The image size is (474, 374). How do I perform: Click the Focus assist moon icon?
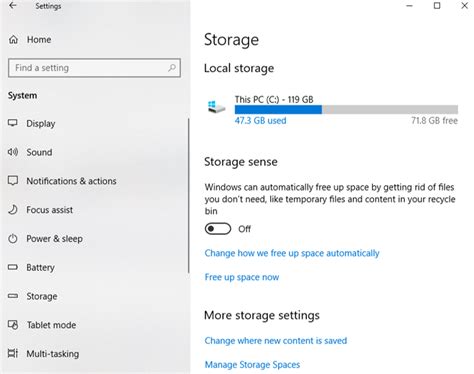(13, 210)
